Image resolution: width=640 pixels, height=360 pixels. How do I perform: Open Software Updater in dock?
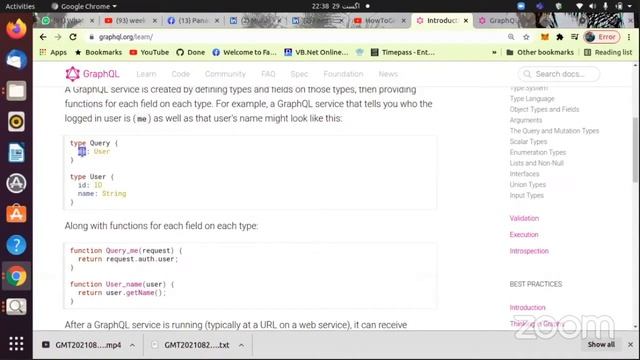16,183
